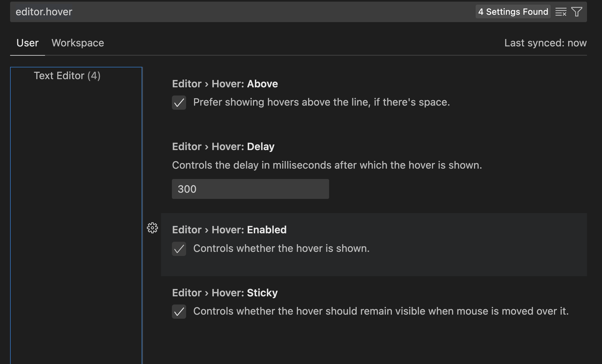Click text 'Controls whether the hover is shown.'
The height and width of the screenshot is (364, 602).
[x=281, y=248]
